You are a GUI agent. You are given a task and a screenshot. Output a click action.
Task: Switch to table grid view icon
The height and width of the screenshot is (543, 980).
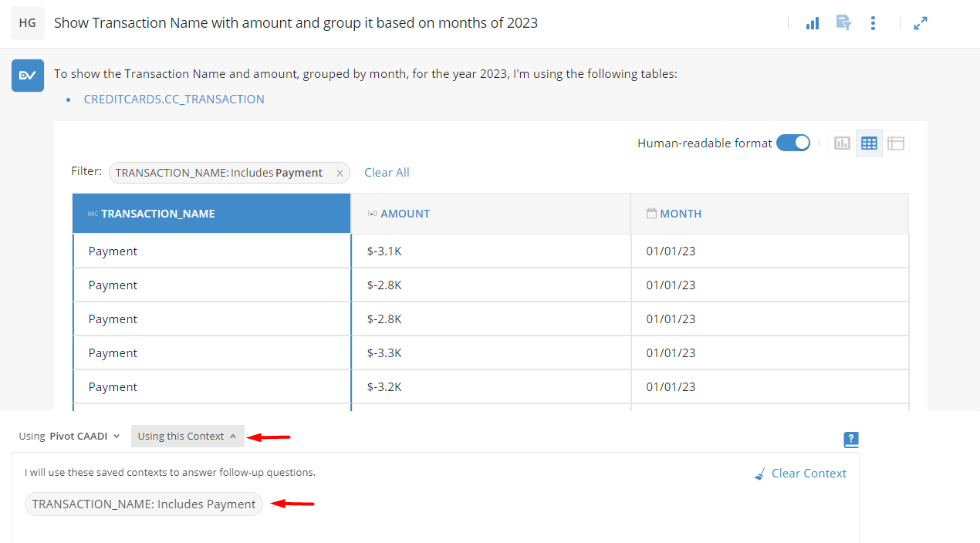point(869,143)
